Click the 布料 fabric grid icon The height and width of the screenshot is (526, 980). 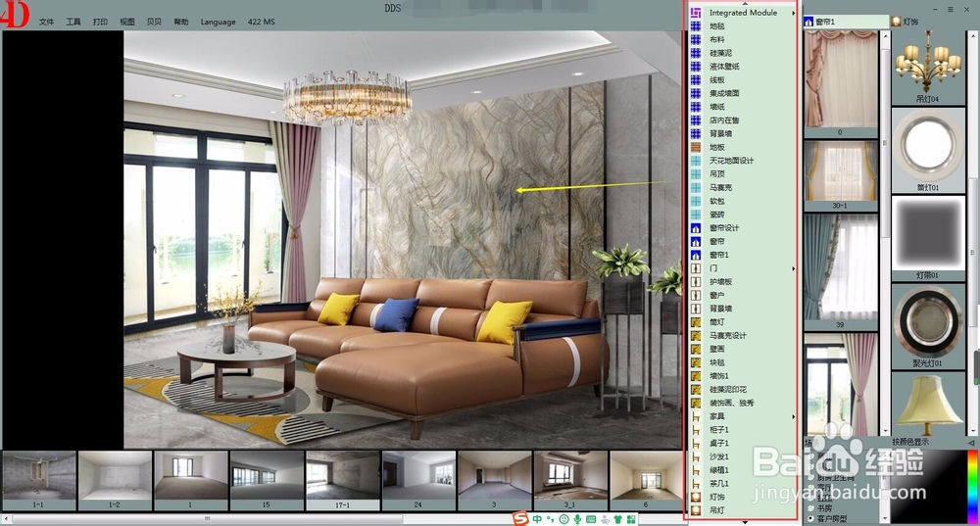696,39
